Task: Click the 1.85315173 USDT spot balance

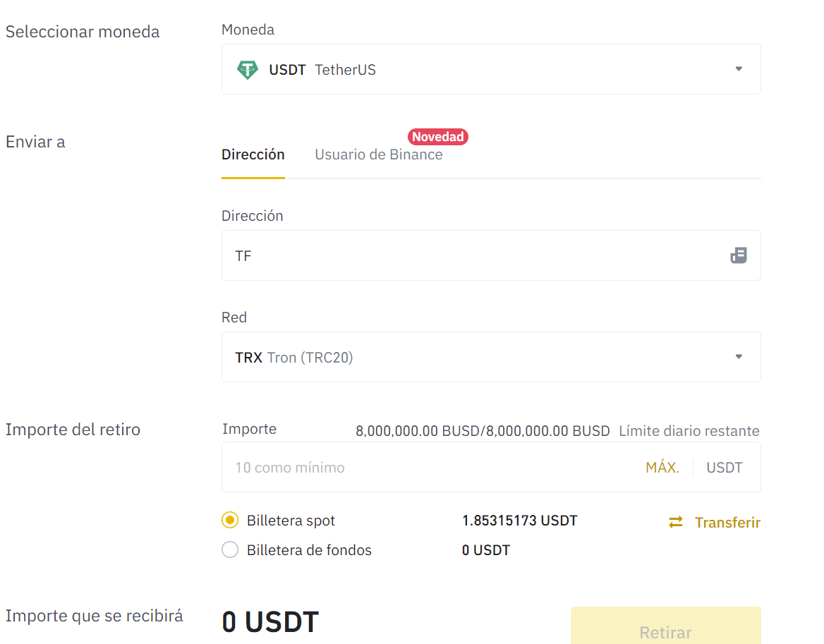Action: [x=519, y=521]
